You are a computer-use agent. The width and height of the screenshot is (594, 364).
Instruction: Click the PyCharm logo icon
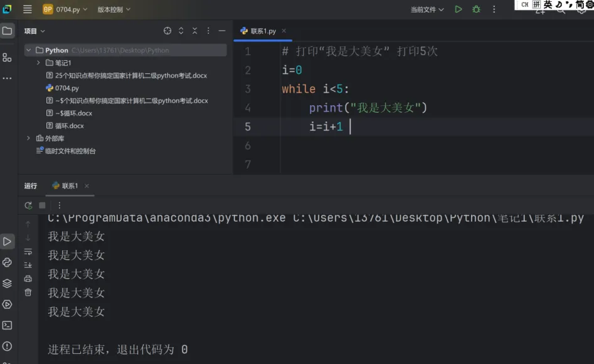[x=7, y=9]
